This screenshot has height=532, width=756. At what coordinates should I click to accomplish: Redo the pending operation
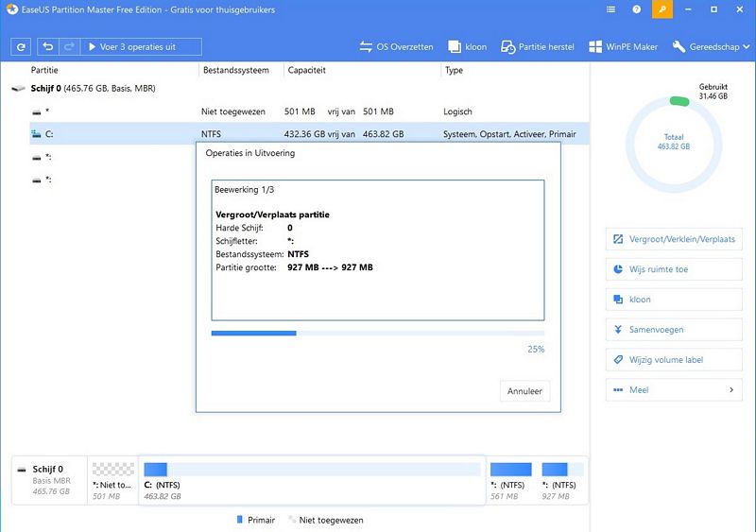pyautogui.click(x=69, y=47)
